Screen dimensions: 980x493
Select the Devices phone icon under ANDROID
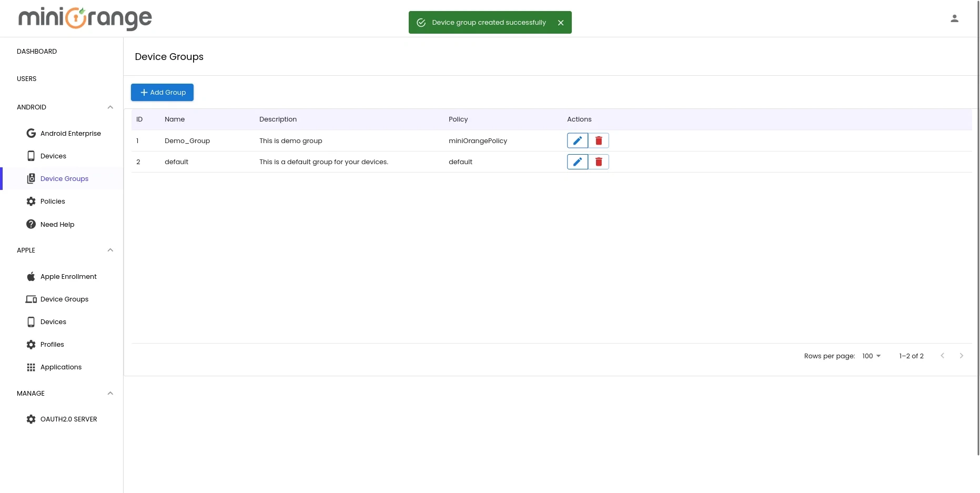[x=31, y=156]
